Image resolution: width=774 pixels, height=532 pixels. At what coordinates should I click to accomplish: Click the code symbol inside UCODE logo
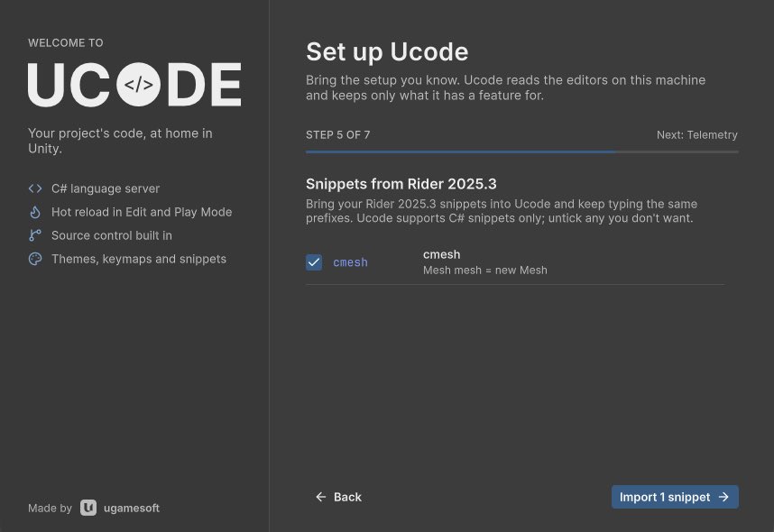138,85
